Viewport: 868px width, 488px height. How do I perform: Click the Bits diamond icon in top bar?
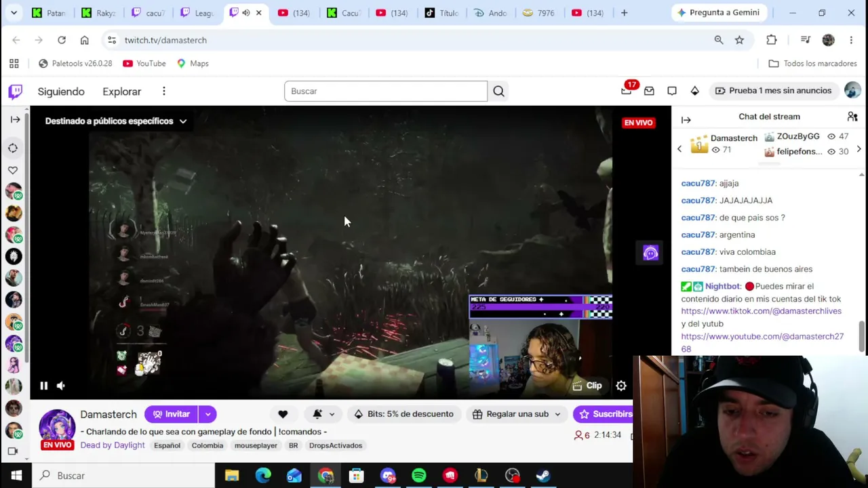(x=694, y=91)
